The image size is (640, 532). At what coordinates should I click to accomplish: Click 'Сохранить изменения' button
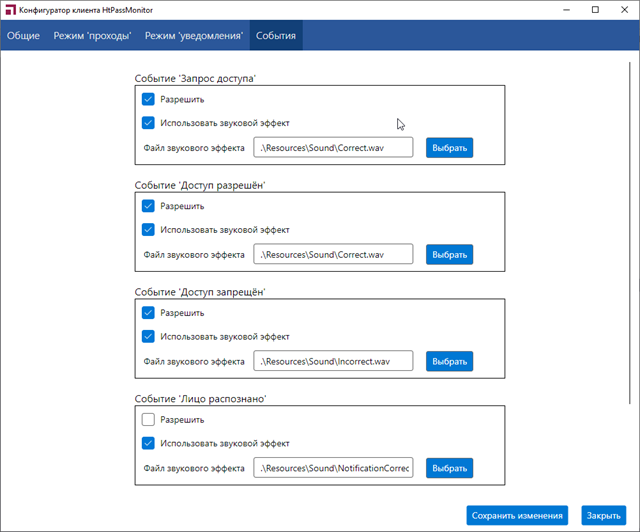coord(517,516)
